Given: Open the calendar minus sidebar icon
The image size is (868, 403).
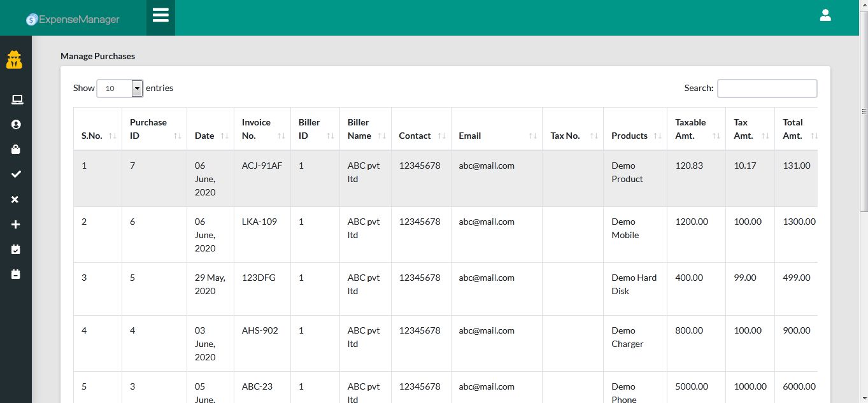Looking at the screenshot, I should click(x=16, y=274).
